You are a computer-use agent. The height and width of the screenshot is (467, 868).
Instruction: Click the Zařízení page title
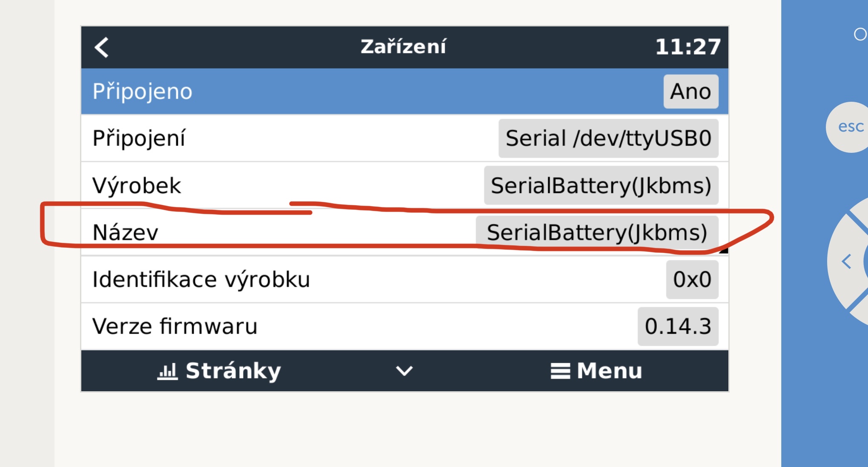[403, 47]
